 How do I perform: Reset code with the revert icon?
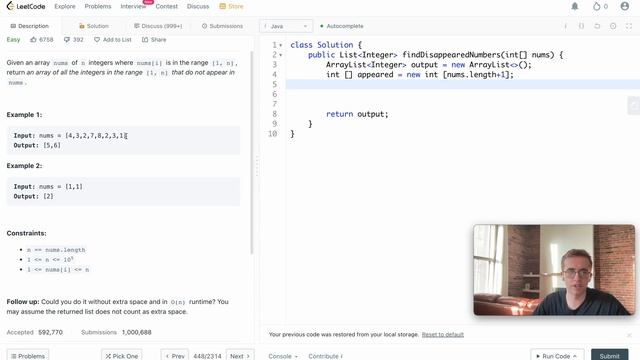[597, 26]
